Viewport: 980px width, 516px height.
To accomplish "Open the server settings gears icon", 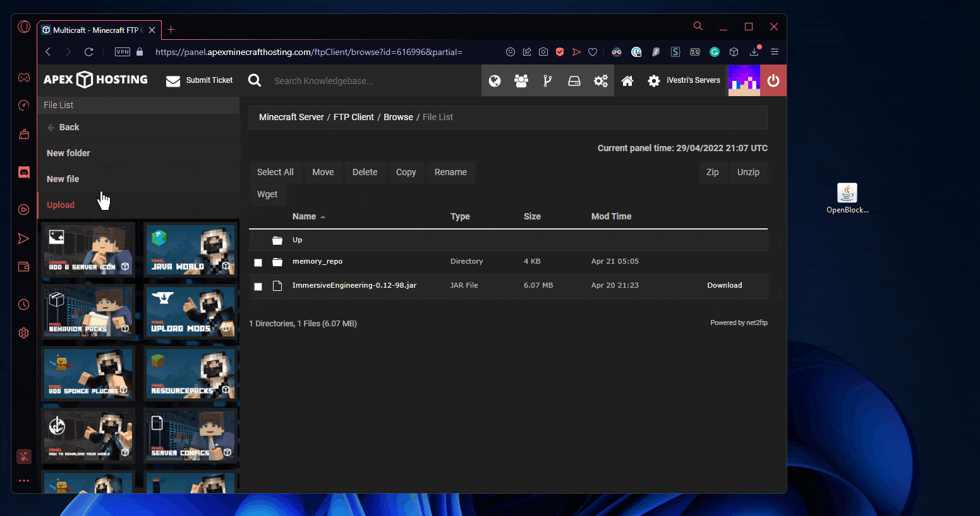I will pos(600,80).
